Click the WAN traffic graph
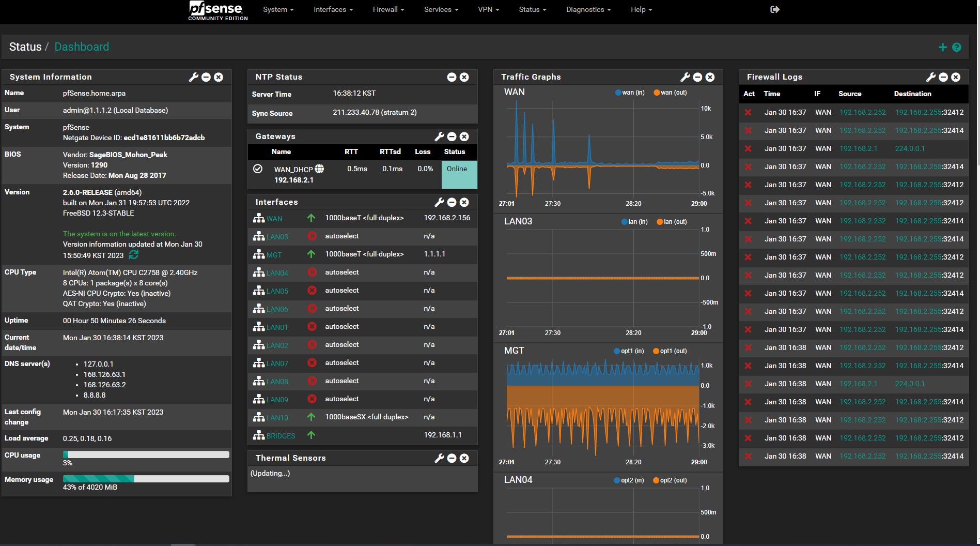The height and width of the screenshot is (546, 980). (602, 150)
